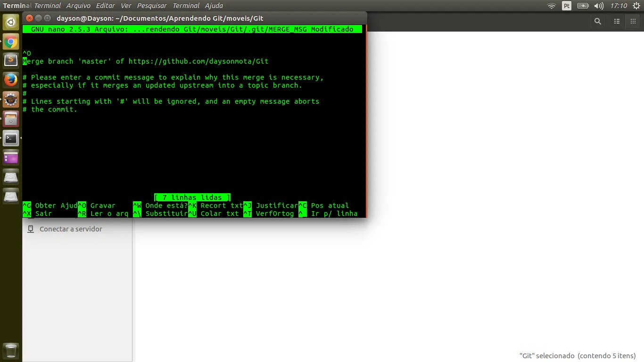Screen dimensions: 644x362
Task: Click the '"Git" selecionado' status in Files
Action: pyautogui.click(x=578, y=356)
